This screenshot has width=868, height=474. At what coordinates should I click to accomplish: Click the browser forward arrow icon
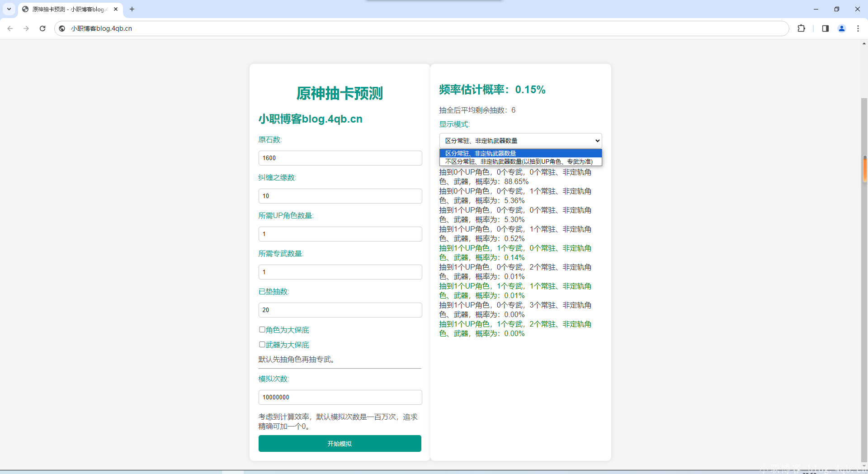(x=26, y=28)
